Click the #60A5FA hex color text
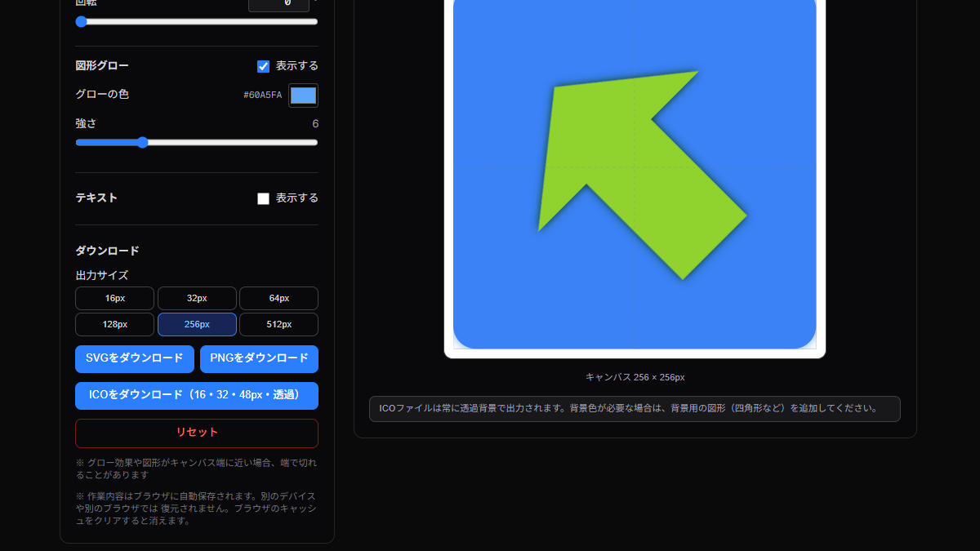This screenshot has height=551, width=980. [x=262, y=96]
